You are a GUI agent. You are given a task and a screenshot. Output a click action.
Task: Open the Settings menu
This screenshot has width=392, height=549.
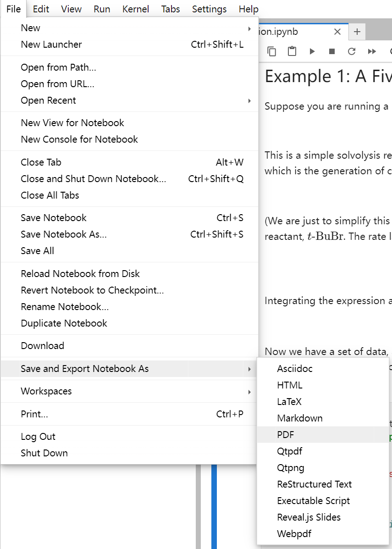209,9
